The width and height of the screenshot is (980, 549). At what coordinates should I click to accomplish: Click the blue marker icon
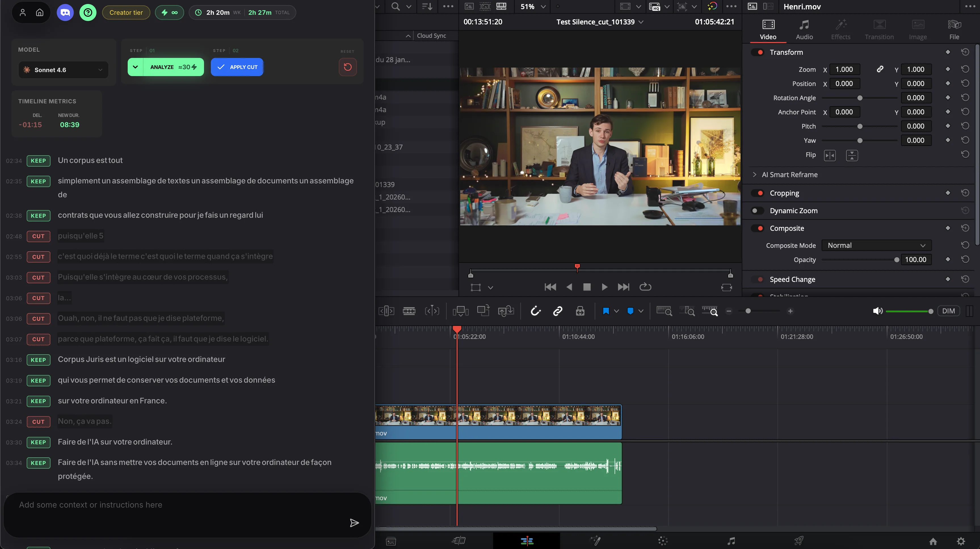point(630,311)
